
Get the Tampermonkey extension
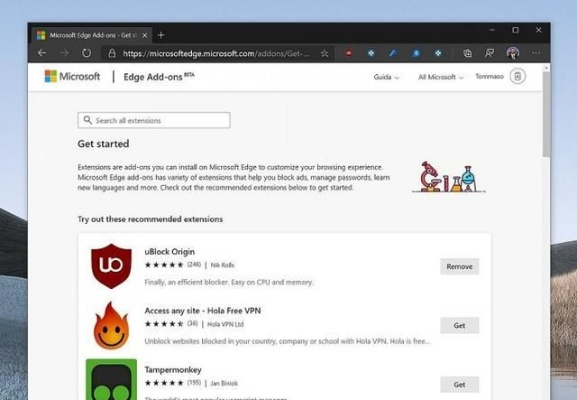coord(459,384)
